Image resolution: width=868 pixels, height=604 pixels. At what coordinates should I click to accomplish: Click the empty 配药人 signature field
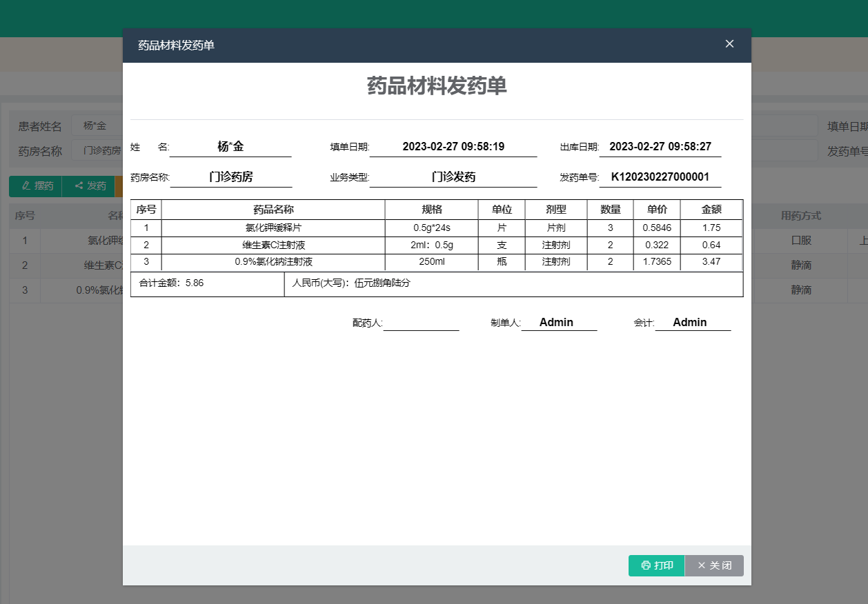point(421,322)
